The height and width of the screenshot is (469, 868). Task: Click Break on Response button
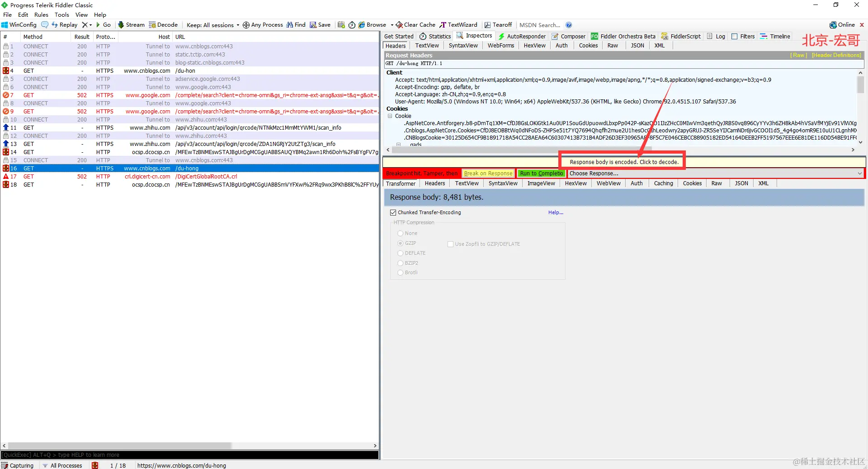pyautogui.click(x=488, y=174)
